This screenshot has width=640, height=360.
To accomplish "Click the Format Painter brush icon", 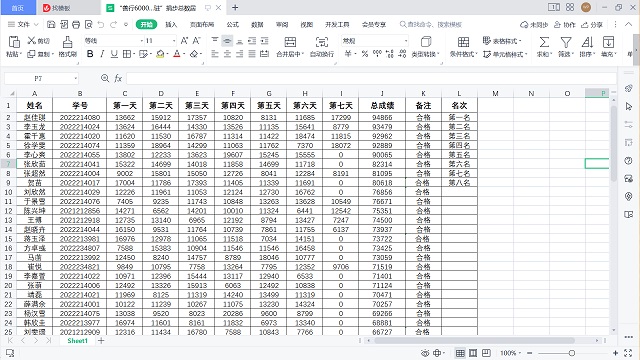I will (67, 42).
